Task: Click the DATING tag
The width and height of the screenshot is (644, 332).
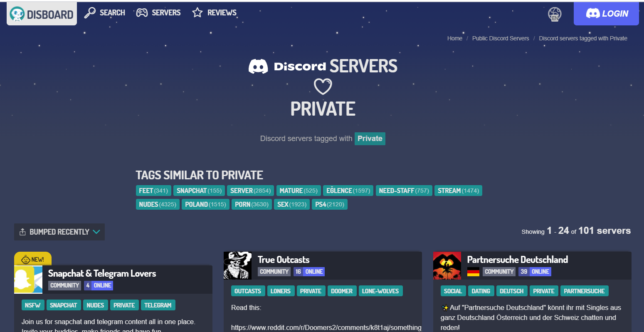Action: coord(481,291)
